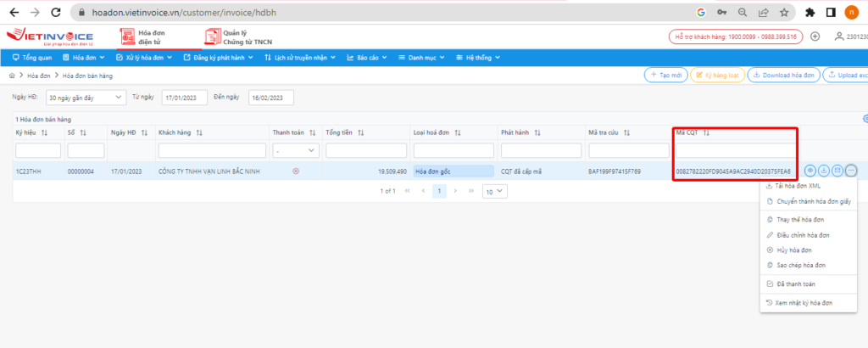Click the browser extensions puzzle icon

(810, 12)
